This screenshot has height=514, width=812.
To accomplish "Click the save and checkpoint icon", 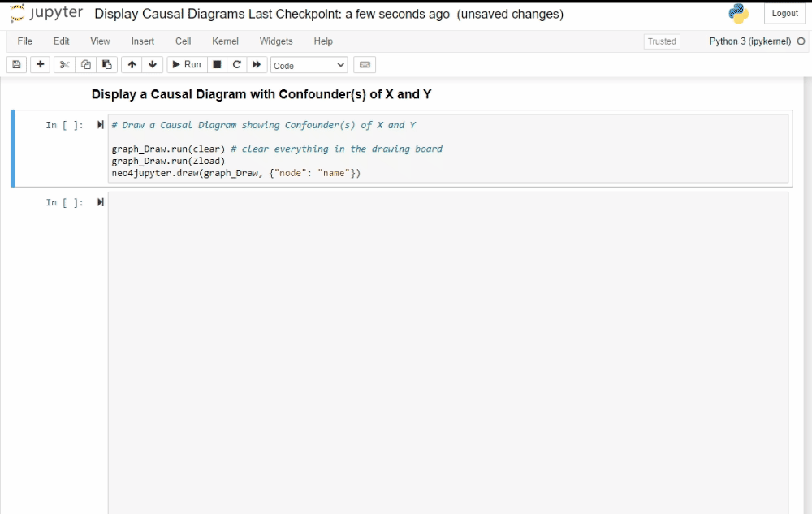I will [x=16, y=65].
